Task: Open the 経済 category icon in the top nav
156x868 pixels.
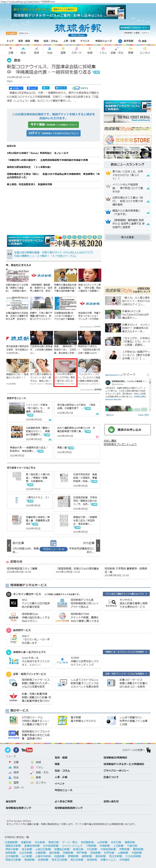Action: coord(36,51)
